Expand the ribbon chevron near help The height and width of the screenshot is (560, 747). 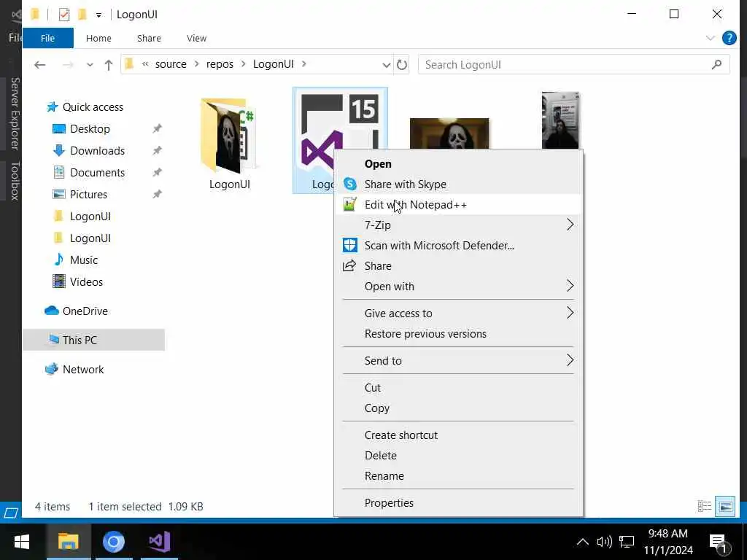pos(711,38)
